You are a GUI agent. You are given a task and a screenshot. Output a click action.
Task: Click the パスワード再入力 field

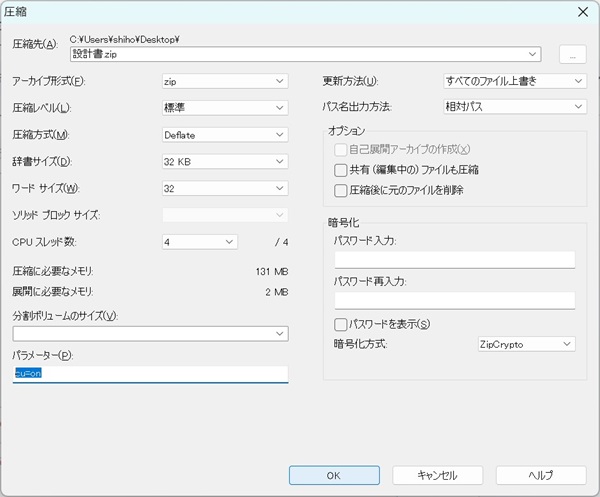(455, 300)
